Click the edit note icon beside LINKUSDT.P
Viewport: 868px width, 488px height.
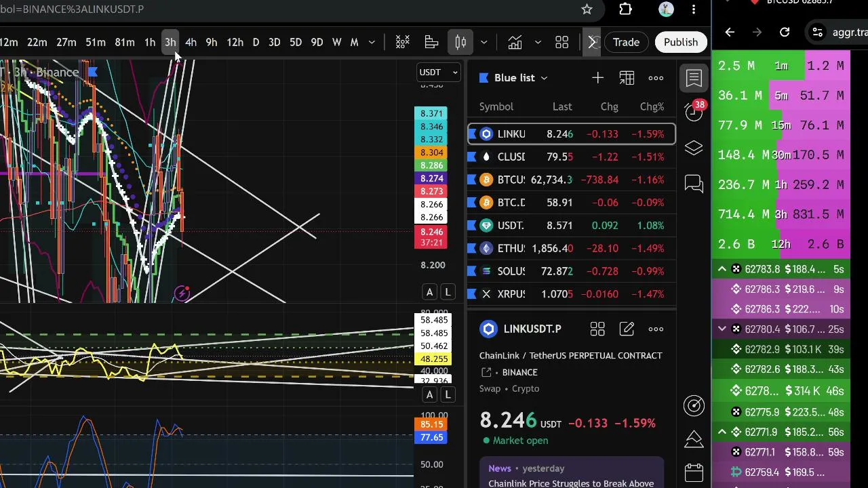coord(627,329)
